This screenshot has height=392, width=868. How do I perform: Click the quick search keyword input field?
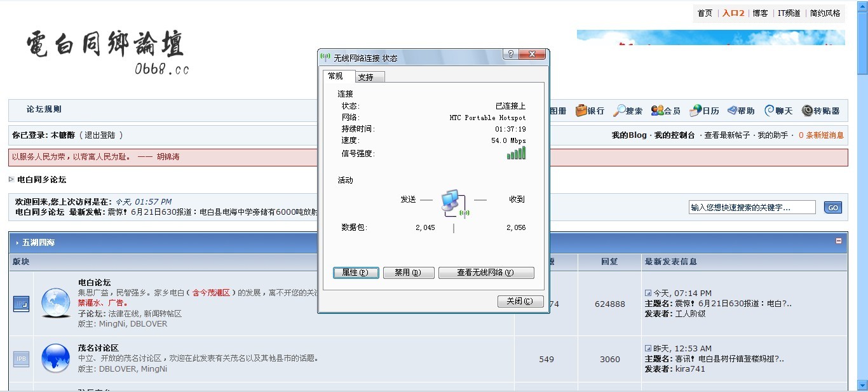click(752, 207)
